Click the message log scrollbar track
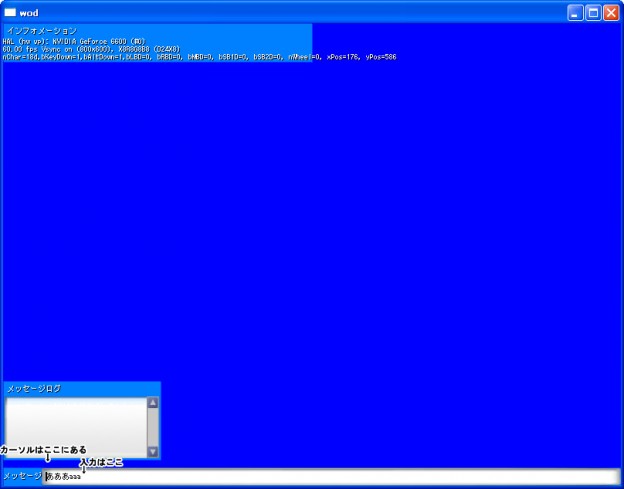Viewport: 624px width, 489px height. click(x=153, y=428)
